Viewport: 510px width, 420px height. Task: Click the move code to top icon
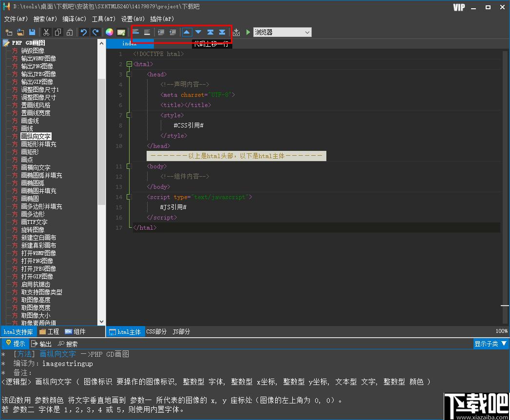pos(210,32)
